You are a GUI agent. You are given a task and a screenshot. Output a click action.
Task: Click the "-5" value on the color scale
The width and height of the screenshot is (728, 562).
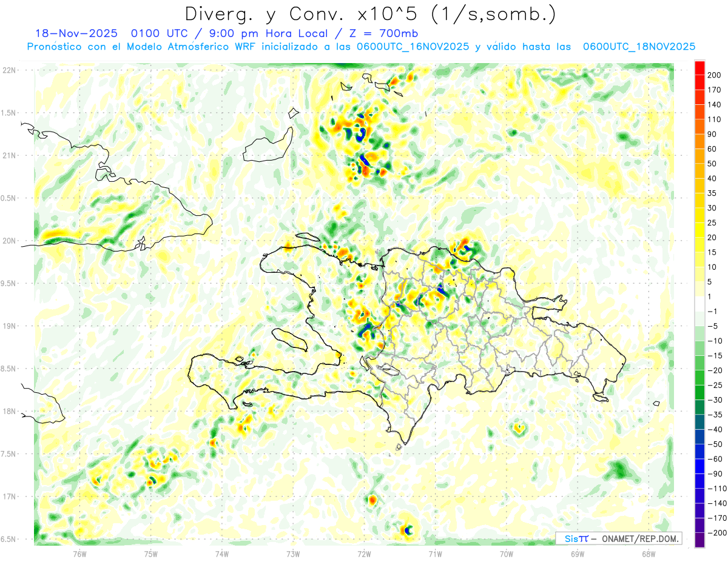(713, 326)
